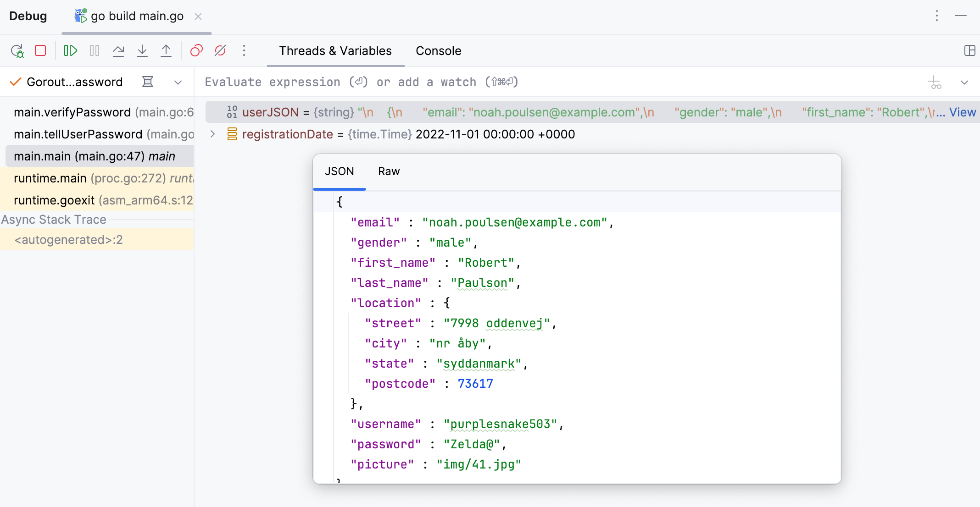Stop the debug session
Screen dimensions: 980x507
[x=40, y=50]
